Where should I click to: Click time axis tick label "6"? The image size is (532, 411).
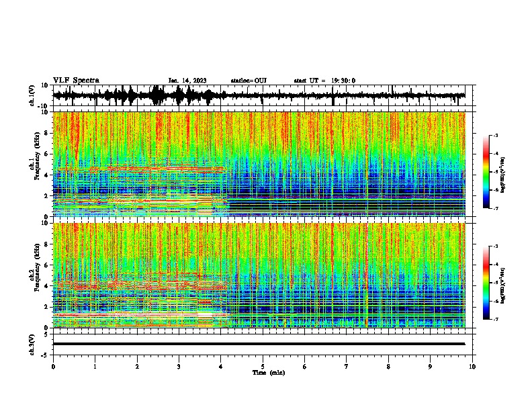pyautogui.click(x=304, y=367)
